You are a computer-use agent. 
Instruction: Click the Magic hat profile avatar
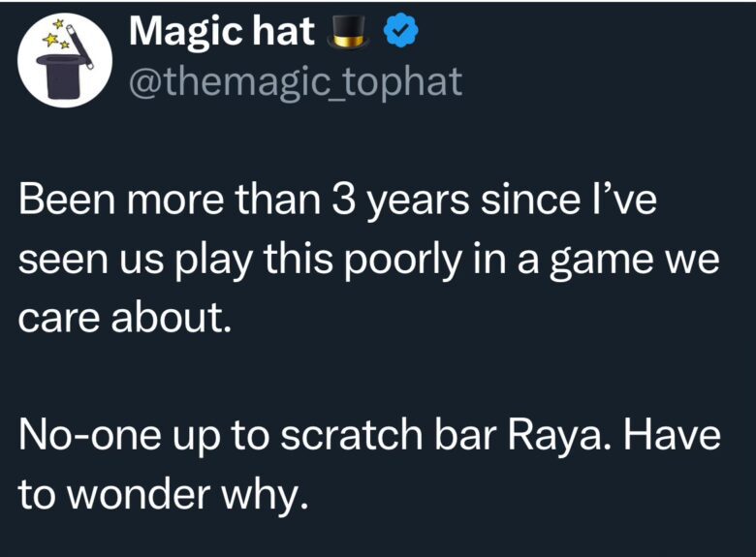(62, 61)
